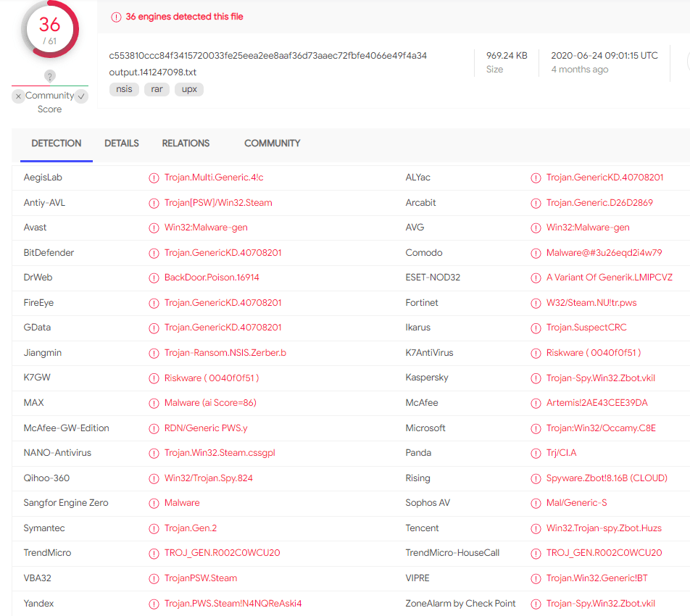
Task: Click the alert icon beside '36 engines detected this file'
Action: coord(116,17)
